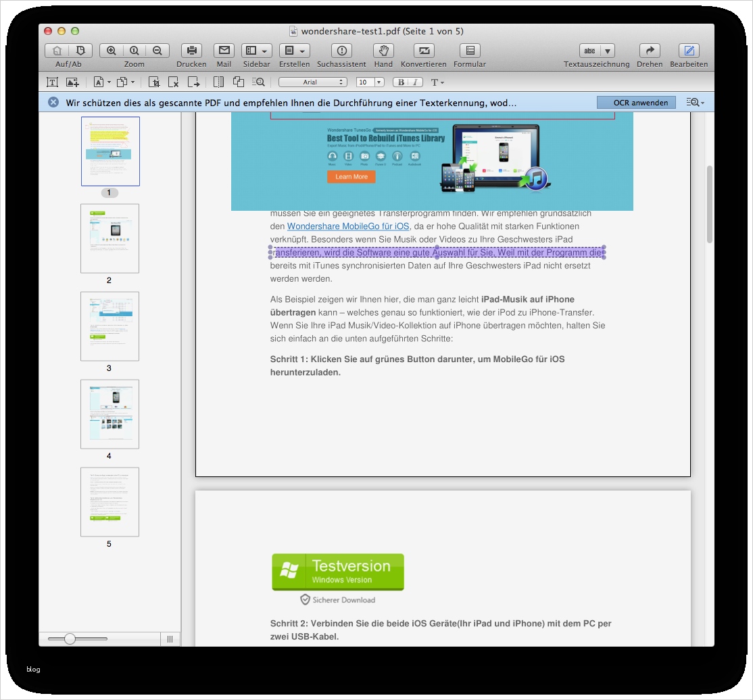Screen dimensions: 753x700
Task: Click the highlighted purple text line
Action: pyautogui.click(x=437, y=253)
